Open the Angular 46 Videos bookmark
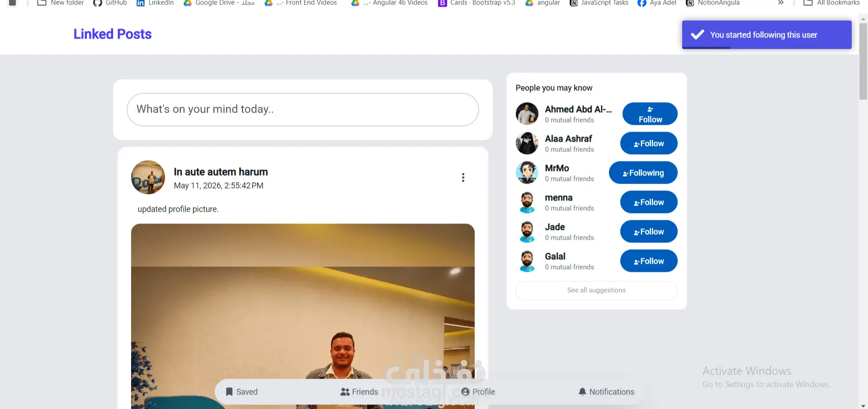868x409 pixels. click(x=389, y=3)
